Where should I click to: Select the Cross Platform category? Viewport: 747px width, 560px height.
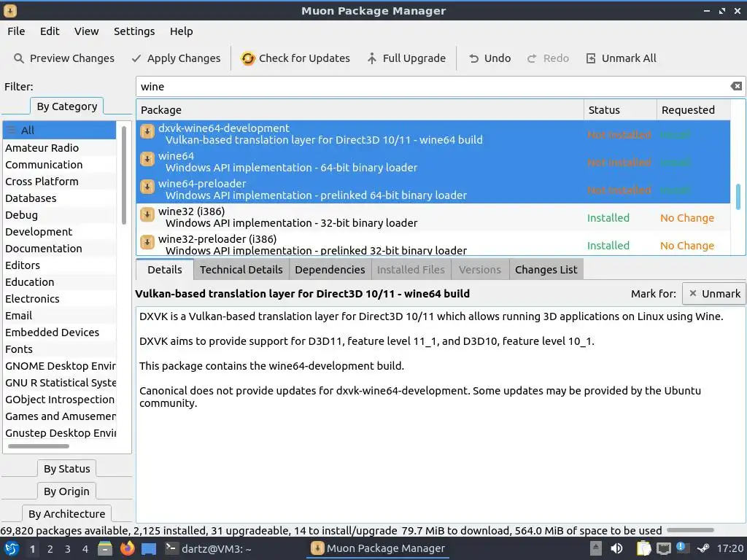tap(60, 182)
